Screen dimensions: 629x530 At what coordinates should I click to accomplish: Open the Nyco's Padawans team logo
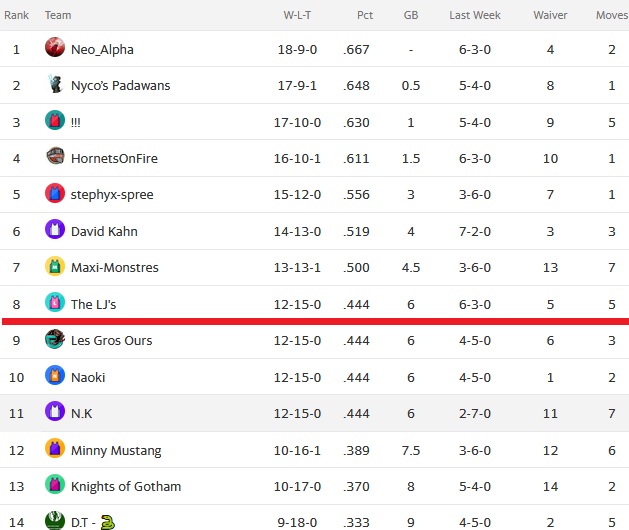coord(55,83)
